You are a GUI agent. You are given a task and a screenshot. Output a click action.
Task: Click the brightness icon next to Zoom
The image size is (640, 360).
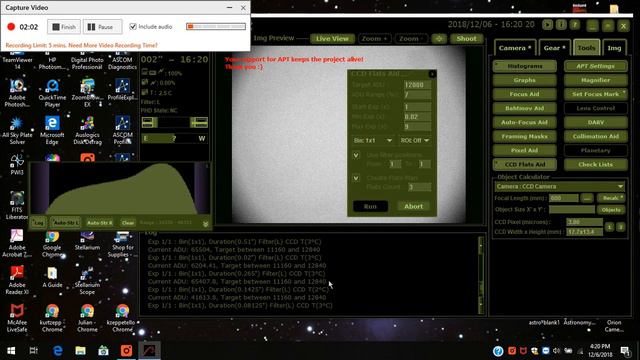click(x=439, y=39)
